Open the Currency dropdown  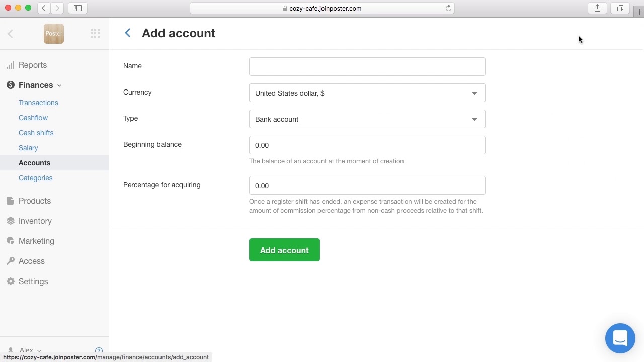[x=367, y=93]
